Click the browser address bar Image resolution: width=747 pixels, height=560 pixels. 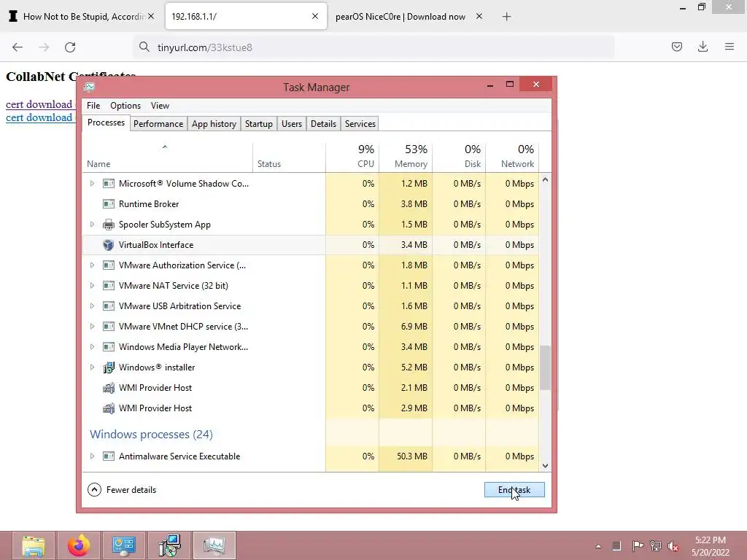pos(374,47)
